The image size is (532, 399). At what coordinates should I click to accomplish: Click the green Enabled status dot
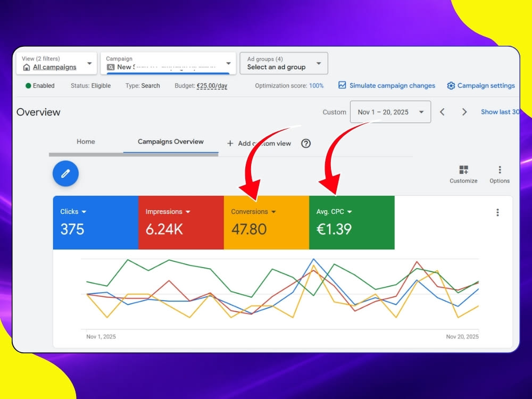coord(29,86)
